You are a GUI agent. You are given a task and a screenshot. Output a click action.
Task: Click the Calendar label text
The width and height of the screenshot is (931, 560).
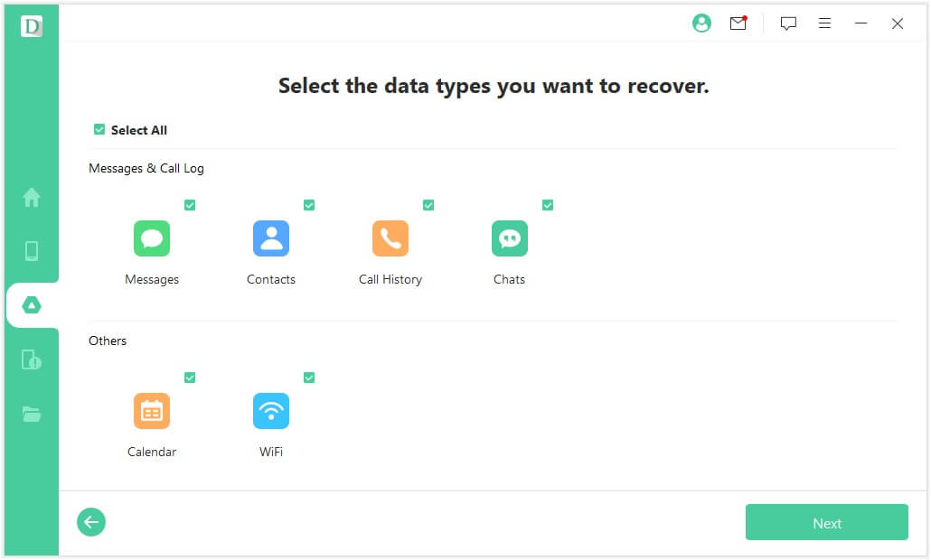click(x=152, y=452)
